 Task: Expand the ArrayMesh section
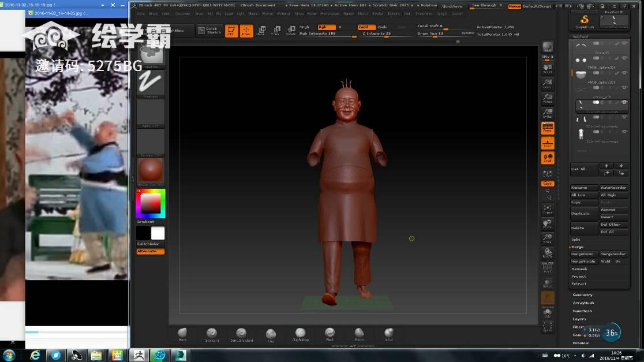(583, 303)
